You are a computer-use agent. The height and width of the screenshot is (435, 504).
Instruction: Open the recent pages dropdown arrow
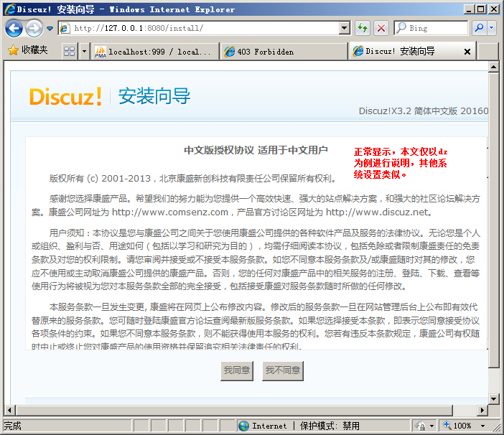[x=50, y=28]
